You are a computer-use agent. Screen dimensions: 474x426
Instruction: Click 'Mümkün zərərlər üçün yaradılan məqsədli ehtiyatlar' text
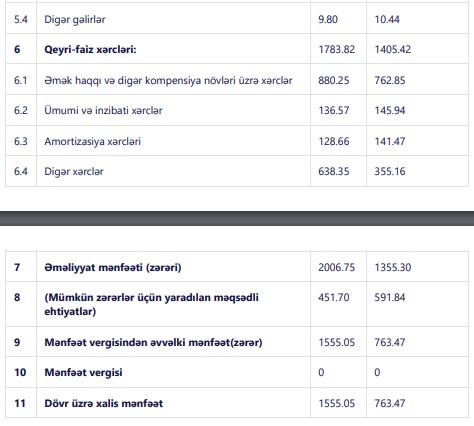click(151, 304)
